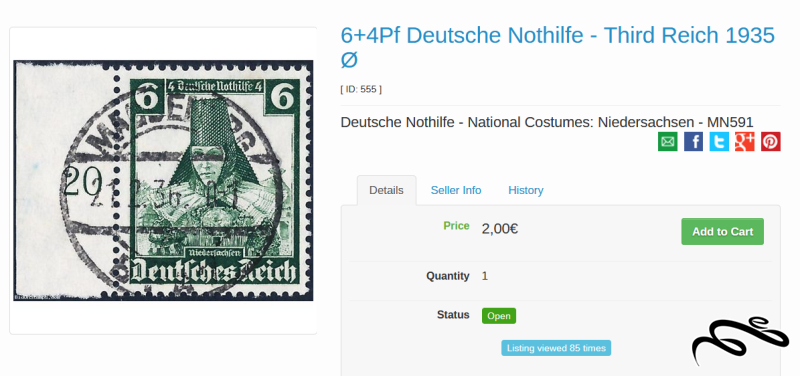Add the stamp to cart
Viewport: 800px width, 376px height.
722,232
